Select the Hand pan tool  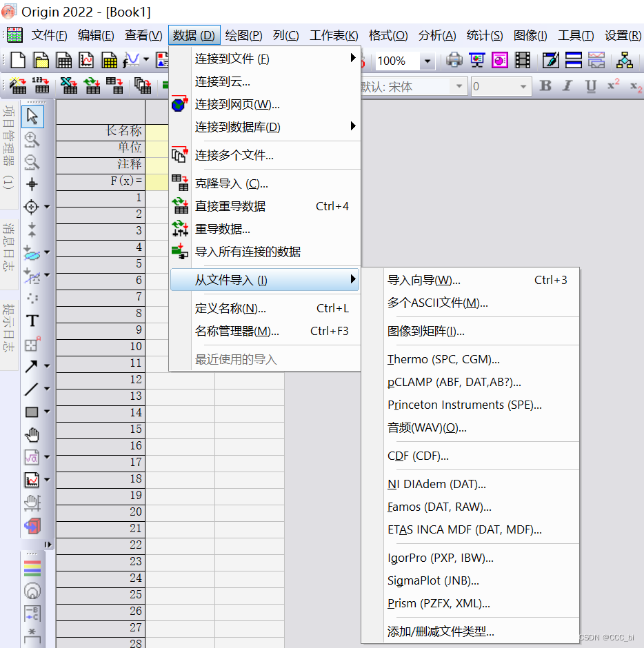click(x=32, y=434)
